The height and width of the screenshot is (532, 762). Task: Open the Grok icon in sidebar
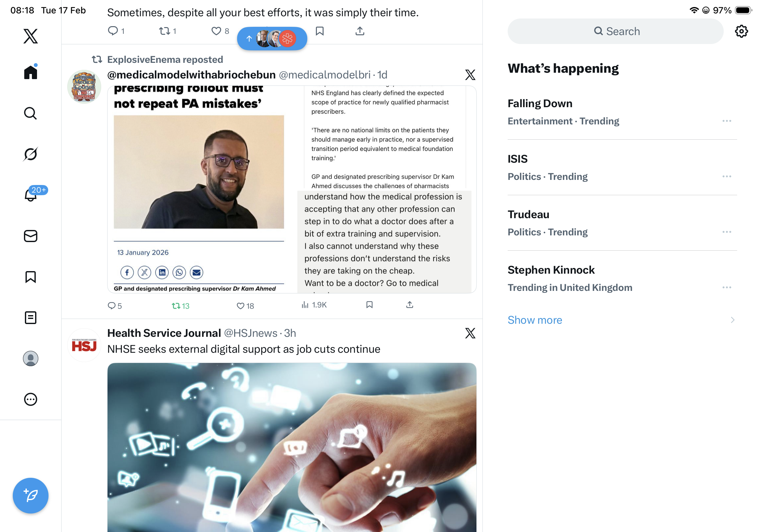click(x=31, y=154)
